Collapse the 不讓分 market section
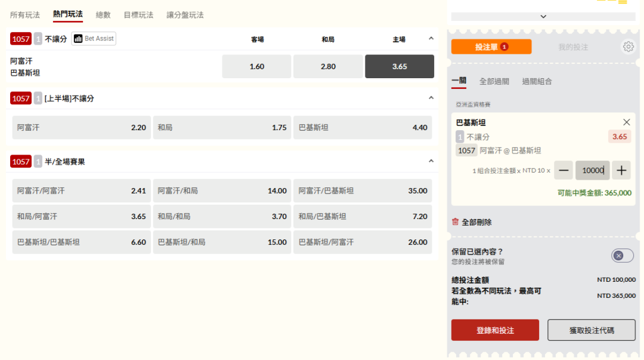 click(x=431, y=39)
